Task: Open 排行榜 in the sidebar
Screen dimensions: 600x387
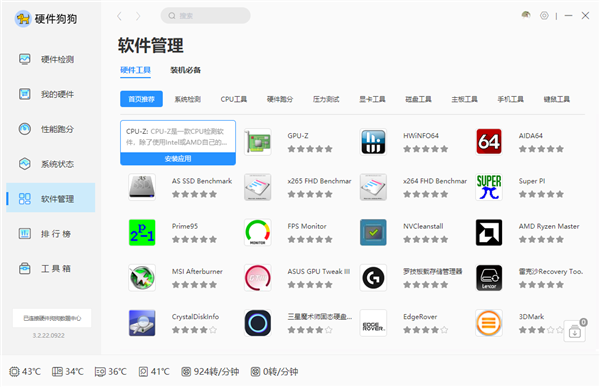Action: click(x=51, y=234)
